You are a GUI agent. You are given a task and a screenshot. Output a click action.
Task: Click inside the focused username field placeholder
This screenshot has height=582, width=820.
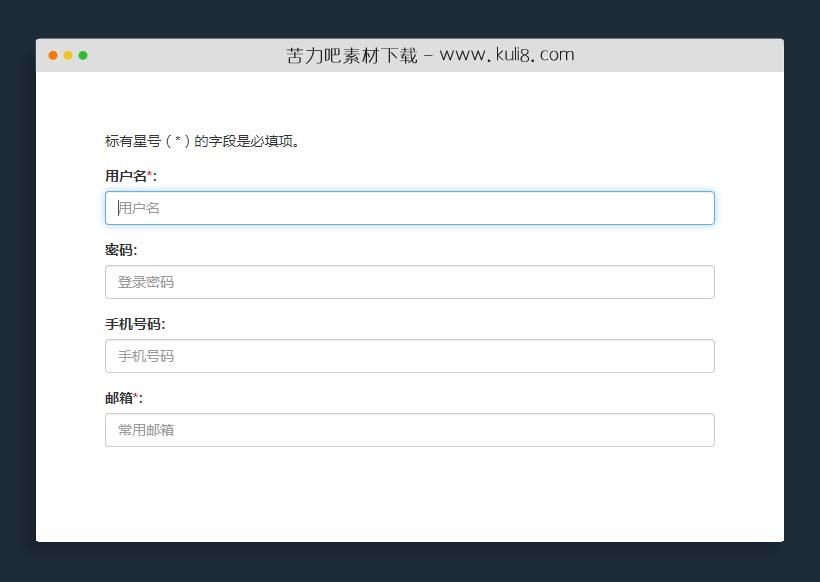point(140,208)
